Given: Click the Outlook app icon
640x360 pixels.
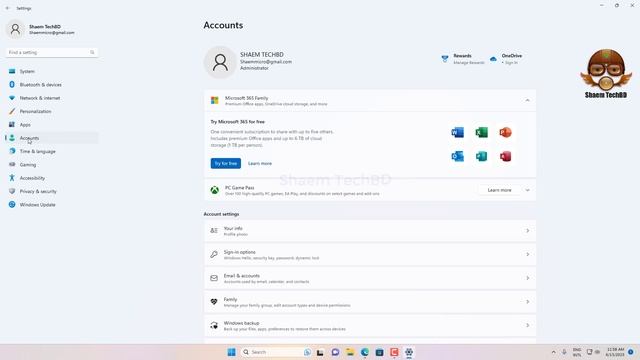Looking at the screenshot, I should (458, 156).
